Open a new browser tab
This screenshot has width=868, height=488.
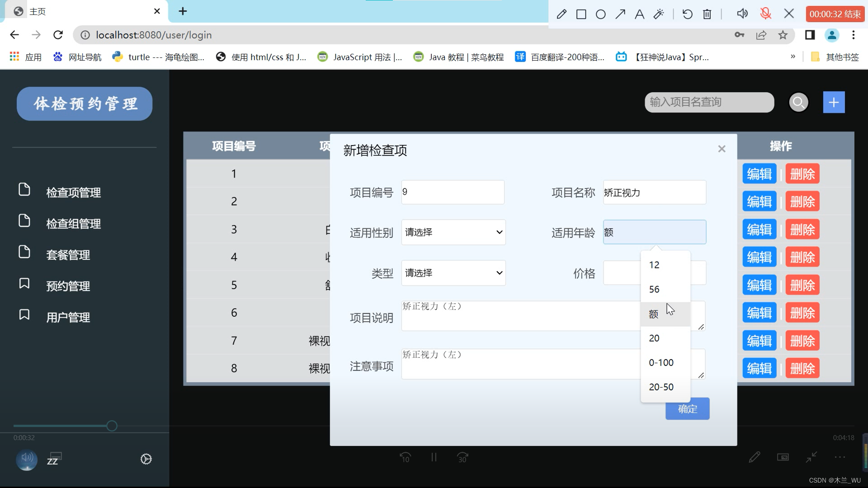[x=183, y=11]
